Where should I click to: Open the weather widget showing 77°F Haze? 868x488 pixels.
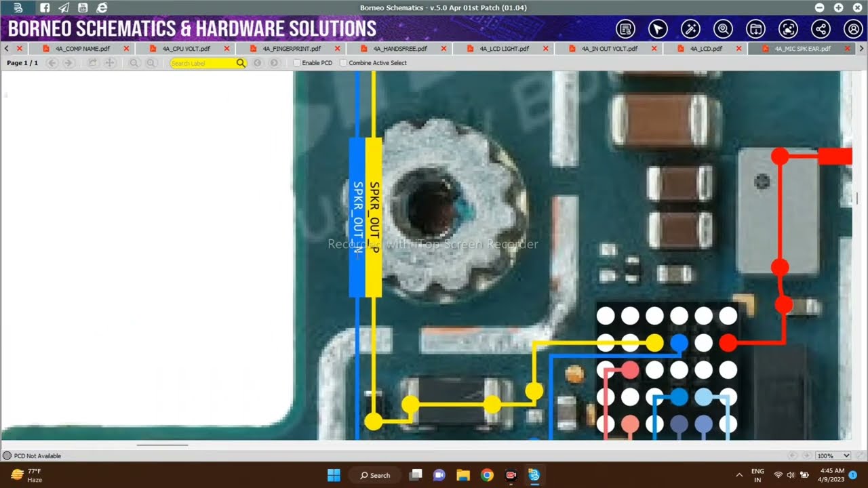pos(27,475)
